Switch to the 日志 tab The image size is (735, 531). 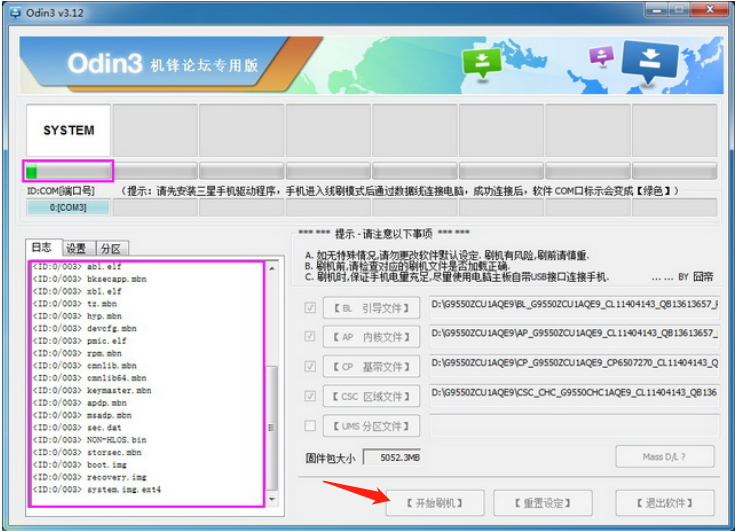pyautogui.click(x=44, y=247)
